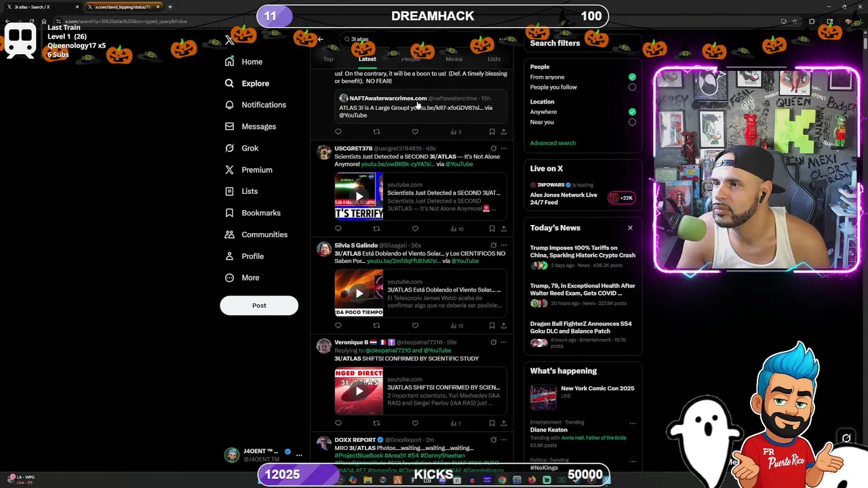The width and height of the screenshot is (868, 488).
Task: Open the More circle icon
Action: pyautogui.click(x=229, y=278)
